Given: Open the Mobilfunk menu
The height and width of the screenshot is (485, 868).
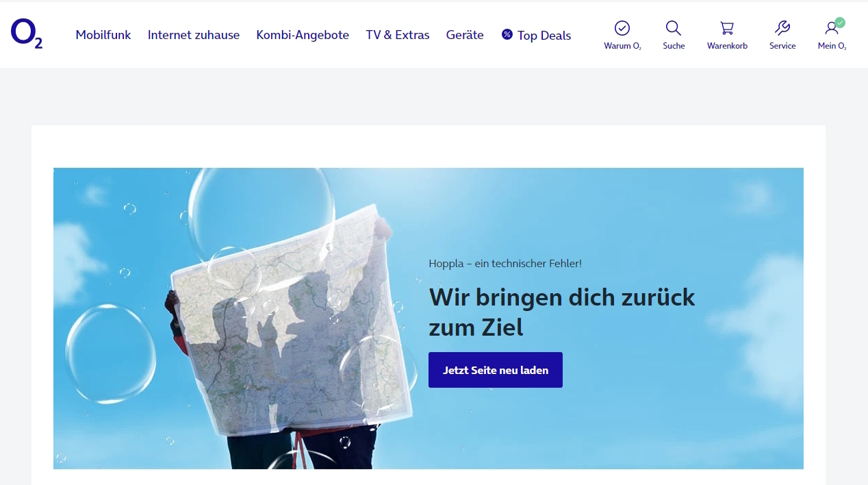Looking at the screenshot, I should click(103, 35).
